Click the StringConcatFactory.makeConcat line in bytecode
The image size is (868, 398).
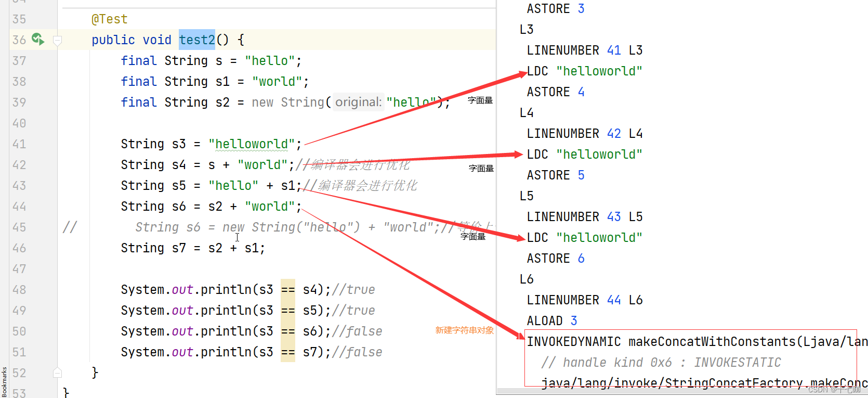[704, 383]
